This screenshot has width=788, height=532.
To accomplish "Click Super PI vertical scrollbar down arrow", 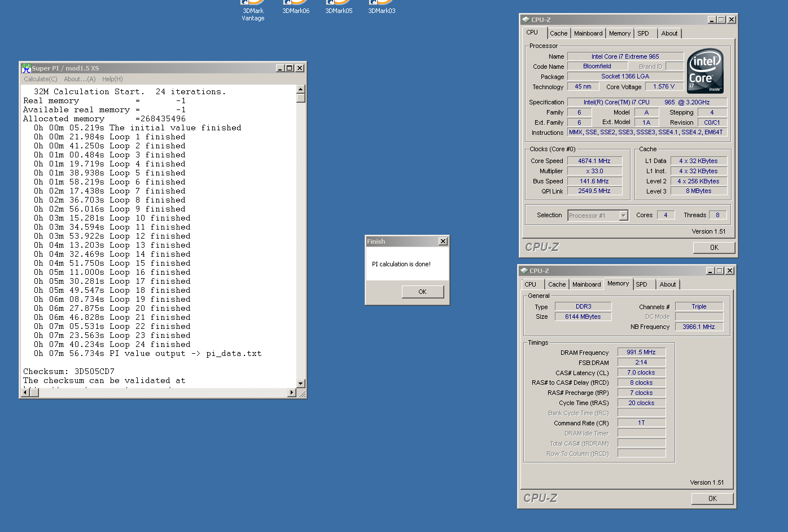I will click(301, 383).
